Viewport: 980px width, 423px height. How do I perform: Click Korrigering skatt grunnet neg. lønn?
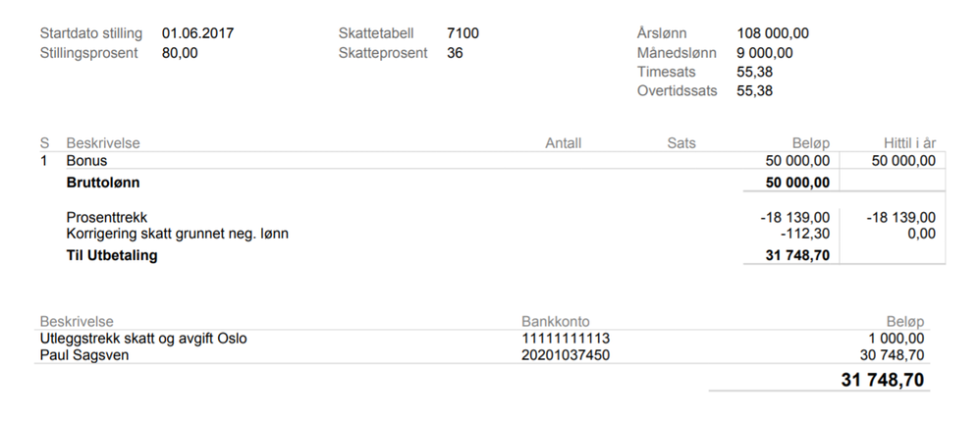178,234
